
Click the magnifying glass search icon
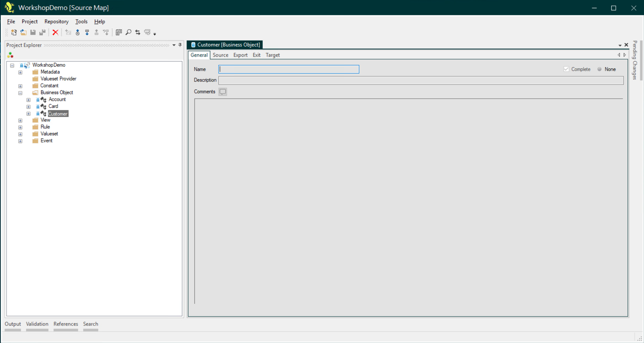(128, 32)
